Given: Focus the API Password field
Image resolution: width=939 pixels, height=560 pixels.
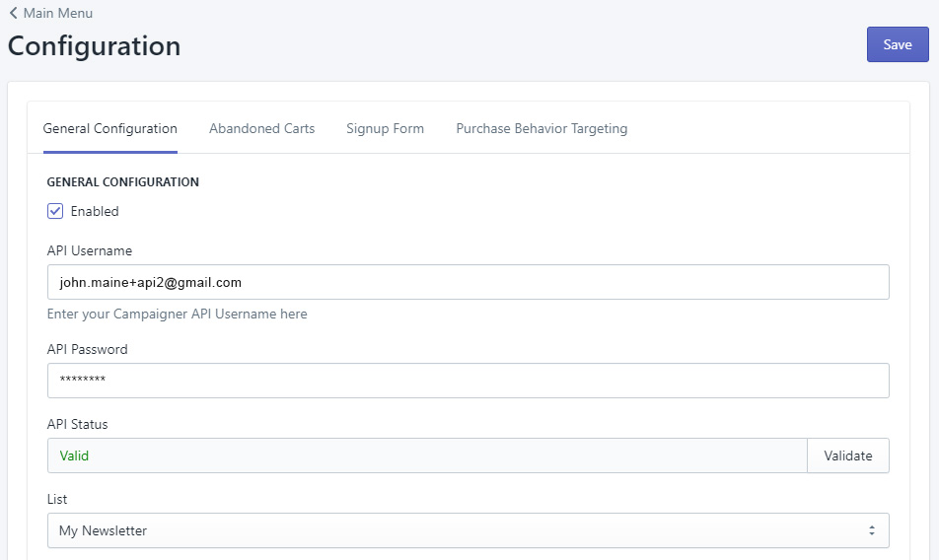Looking at the screenshot, I should (x=469, y=381).
